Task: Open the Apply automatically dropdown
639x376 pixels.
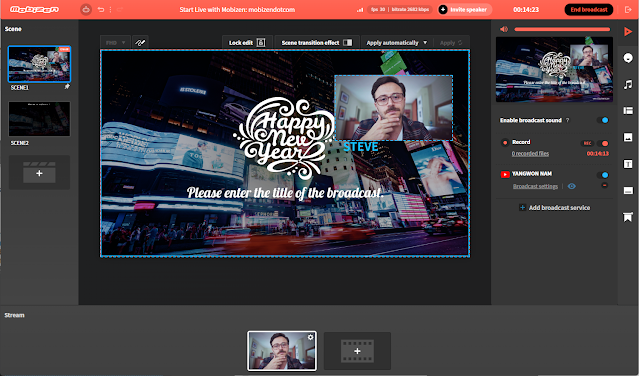Action: (397, 42)
